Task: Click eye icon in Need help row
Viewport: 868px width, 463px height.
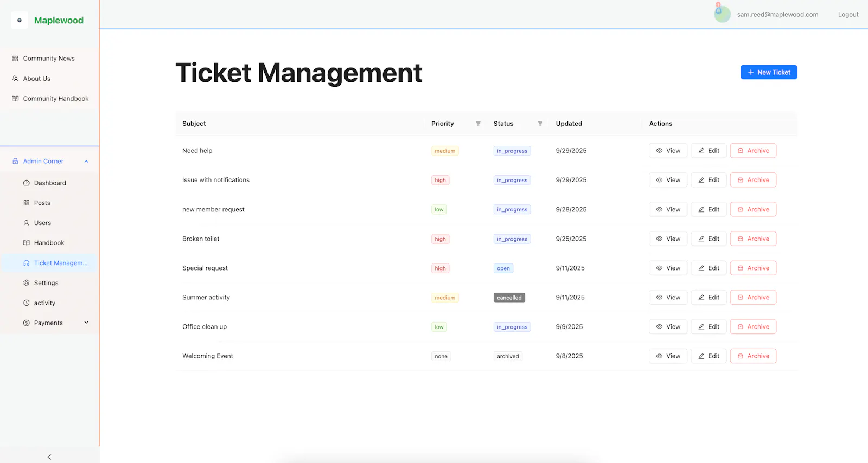Action: [659, 151]
